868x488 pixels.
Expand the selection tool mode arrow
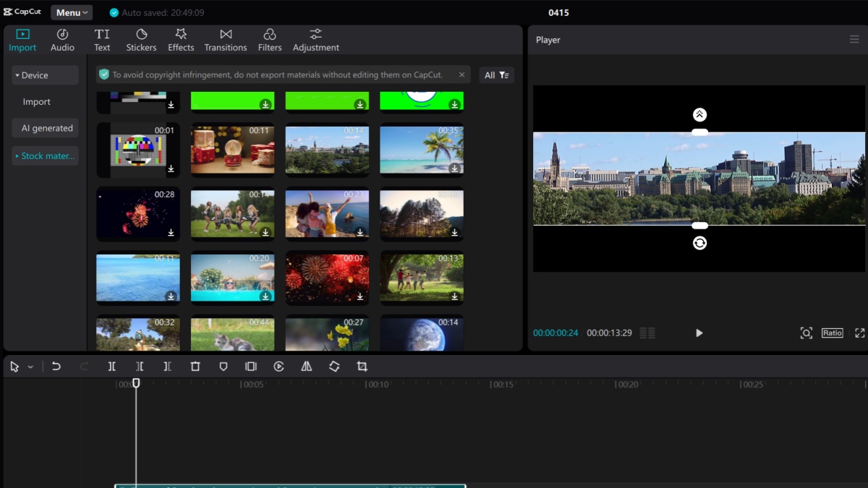point(30,367)
